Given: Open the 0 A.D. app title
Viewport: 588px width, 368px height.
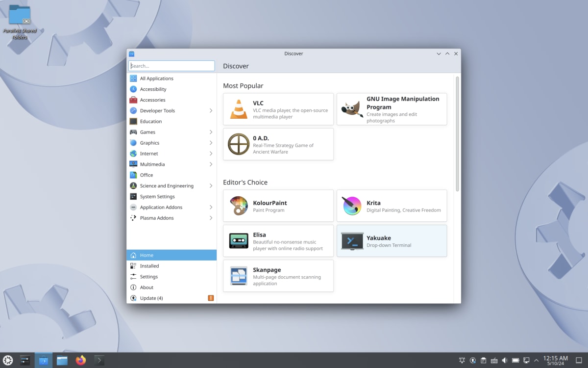Looking at the screenshot, I should (x=261, y=138).
